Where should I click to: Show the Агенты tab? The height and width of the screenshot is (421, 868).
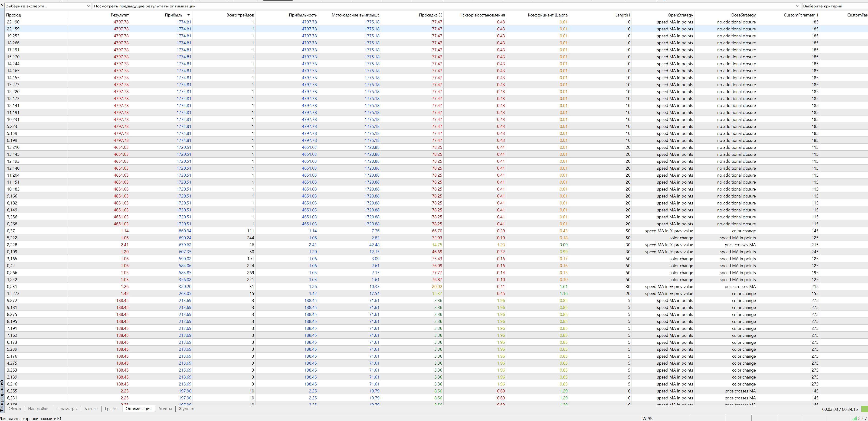165,408
